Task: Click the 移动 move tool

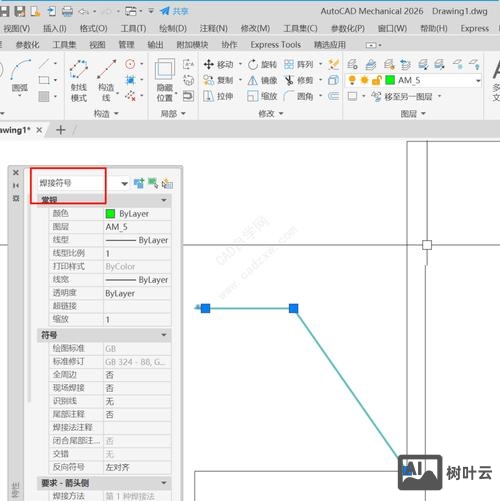Action: pos(219,64)
